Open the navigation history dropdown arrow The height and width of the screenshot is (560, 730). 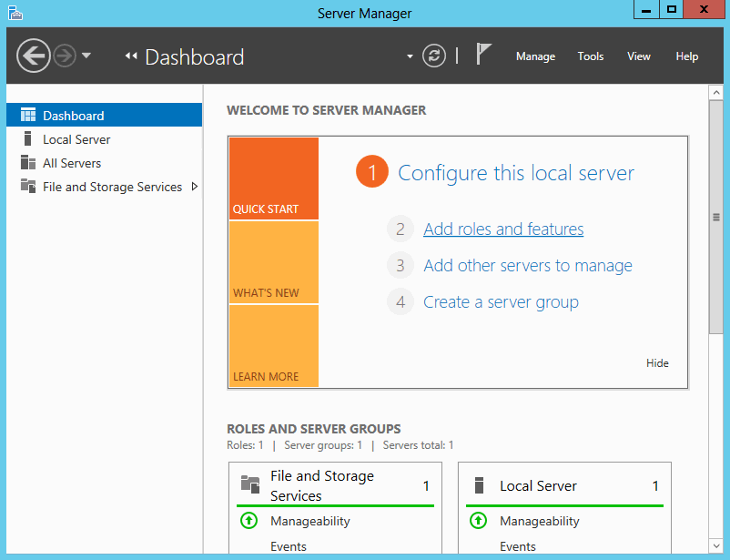[86, 56]
